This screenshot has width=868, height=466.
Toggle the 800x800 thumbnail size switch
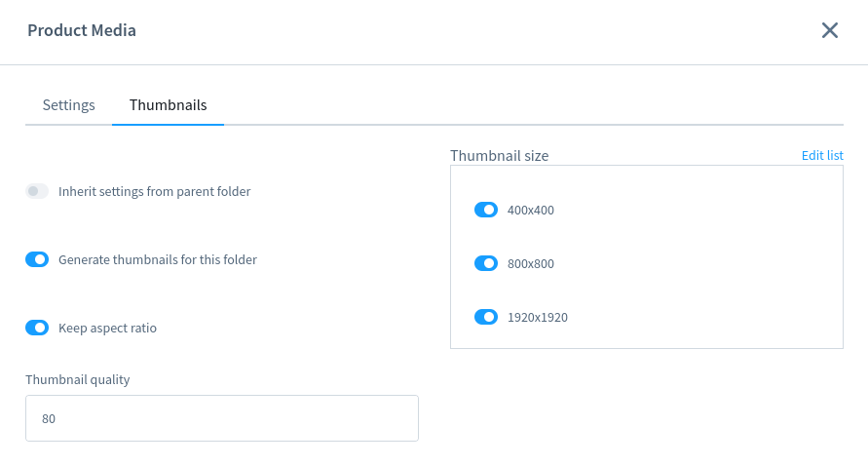(x=486, y=263)
